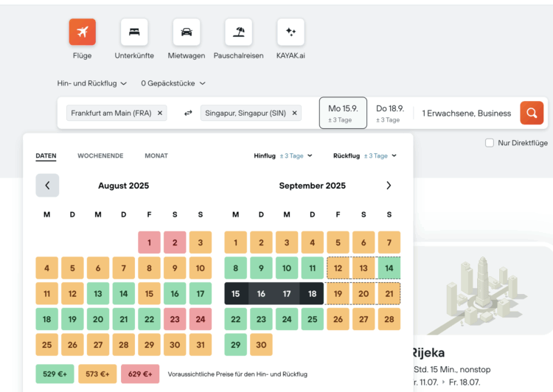
Task: Swap origin and destination arrows
Action: click(188, 113)
